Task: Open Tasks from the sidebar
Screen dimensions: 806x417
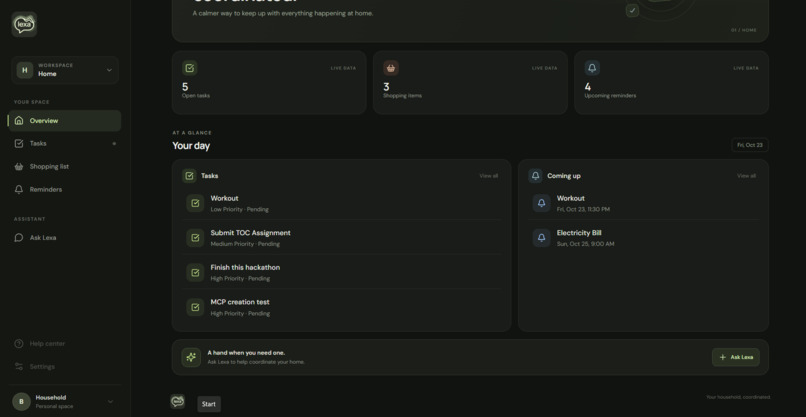Action: coord(65,143)
